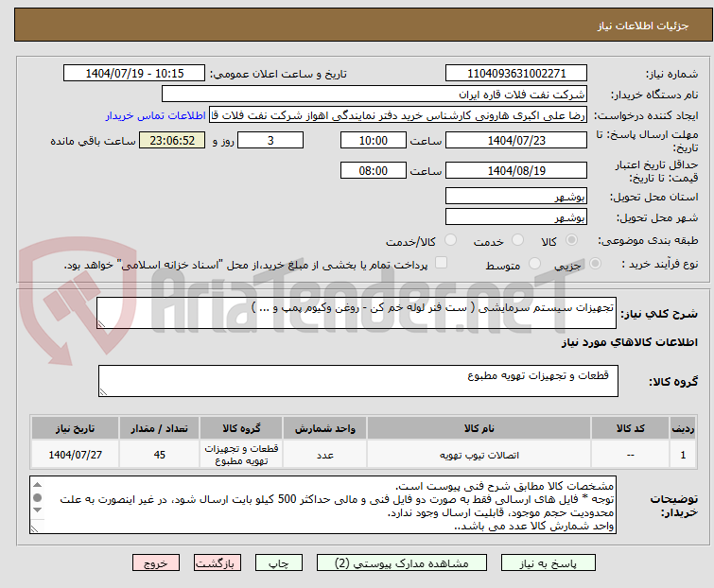
Task: Click the table cell قطعات و تجهیزات تهویه مطبوع
Action: pyautogui.click(x=241, y=455)
